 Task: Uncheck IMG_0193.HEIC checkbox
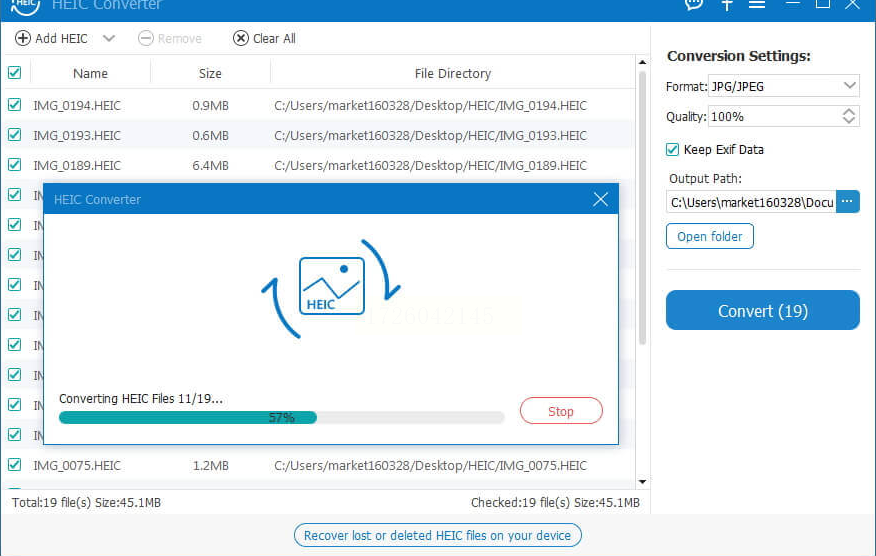tap(15, 135)
